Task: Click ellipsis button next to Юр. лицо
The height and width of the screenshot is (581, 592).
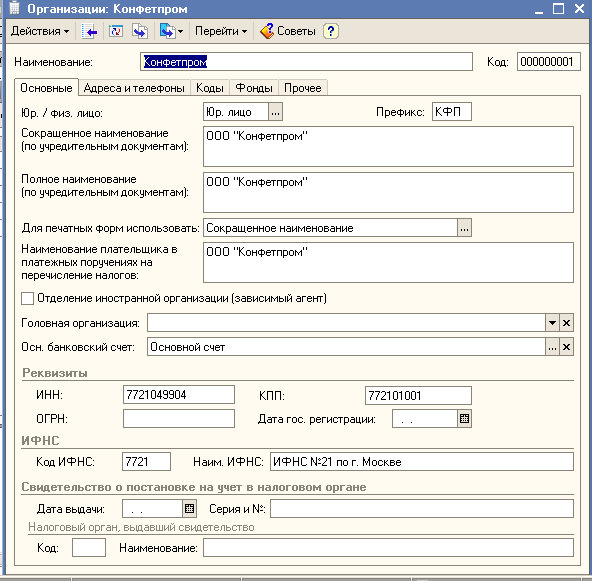Action: click(275, 112)
